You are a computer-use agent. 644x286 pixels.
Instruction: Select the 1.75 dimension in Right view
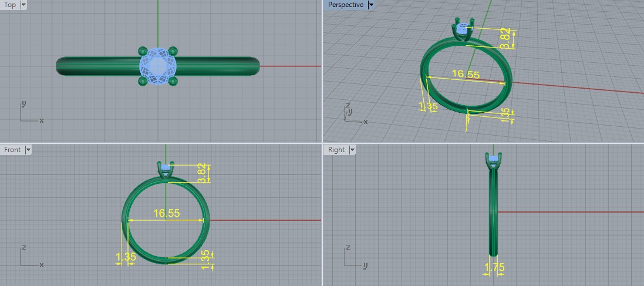(x=494, y=268)
